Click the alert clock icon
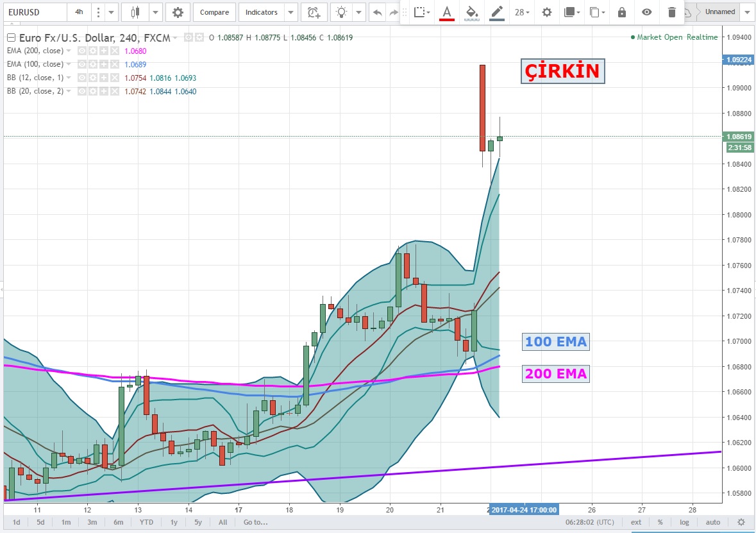 pyautogui.click(x=313, y=12)
